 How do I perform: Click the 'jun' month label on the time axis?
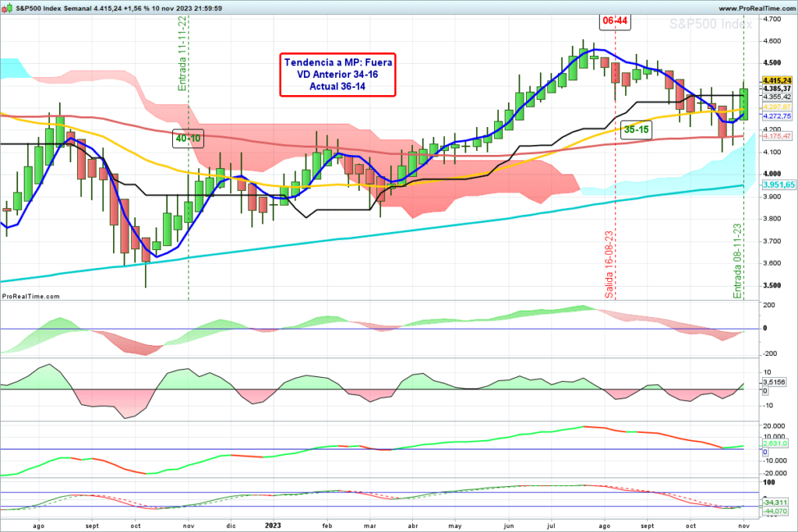508,526
